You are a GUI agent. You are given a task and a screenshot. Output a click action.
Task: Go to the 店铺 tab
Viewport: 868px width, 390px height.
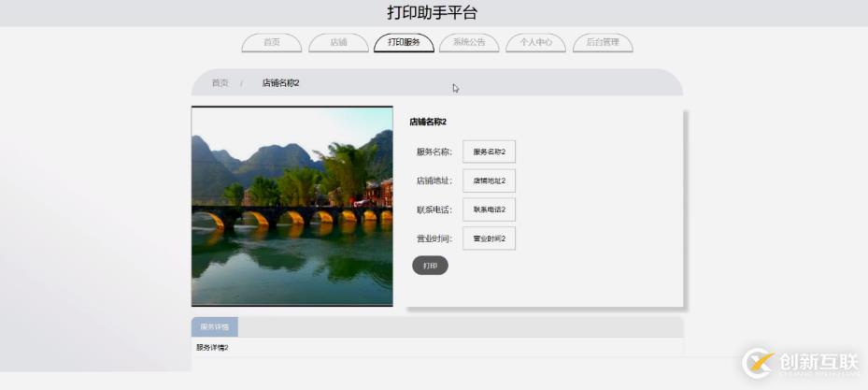coord(338,43)
